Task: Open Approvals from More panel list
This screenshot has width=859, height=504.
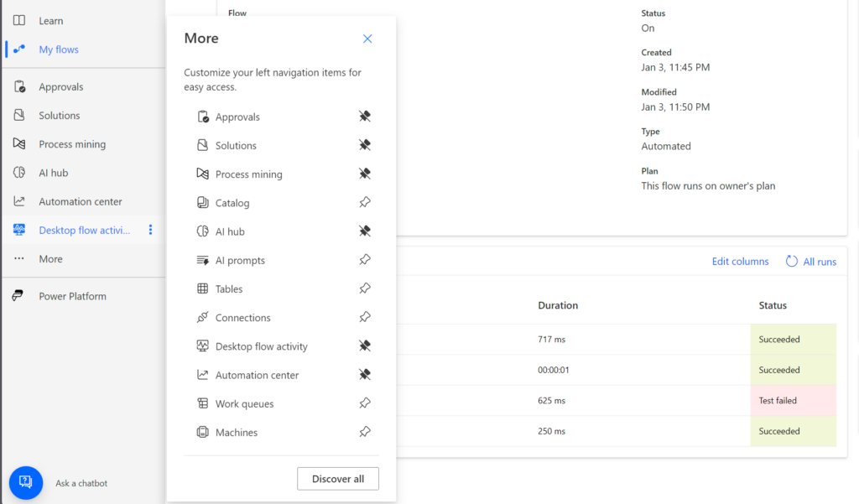Action: click(x=237, y=117)
